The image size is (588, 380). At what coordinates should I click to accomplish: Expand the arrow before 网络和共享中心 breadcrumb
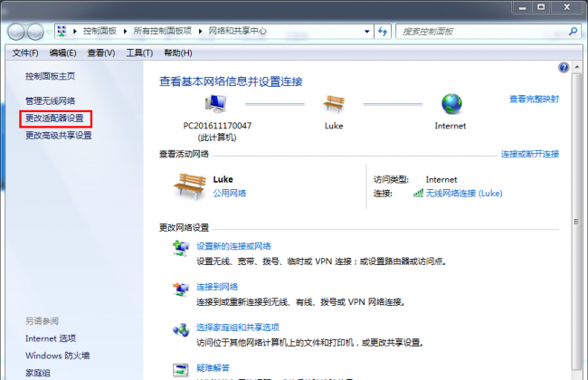(200, 31)
